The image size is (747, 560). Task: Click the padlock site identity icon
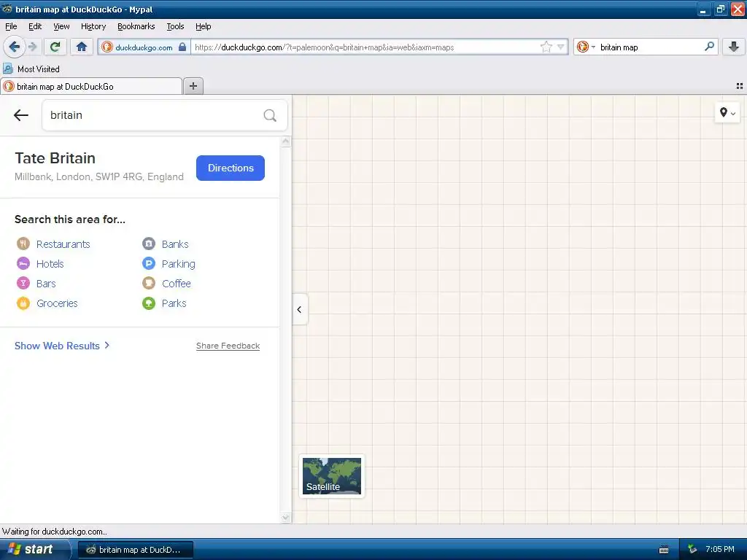point(182,47)
